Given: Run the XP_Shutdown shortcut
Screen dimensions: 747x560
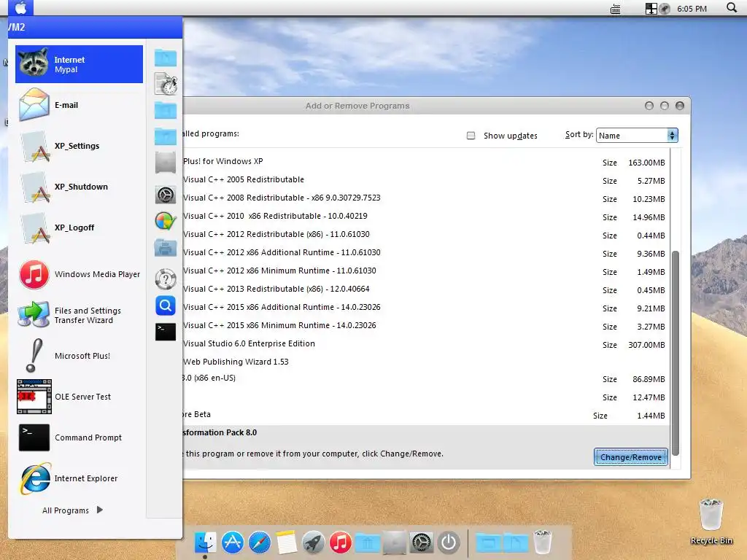Looking at the screenshot, I should (79, 187).
